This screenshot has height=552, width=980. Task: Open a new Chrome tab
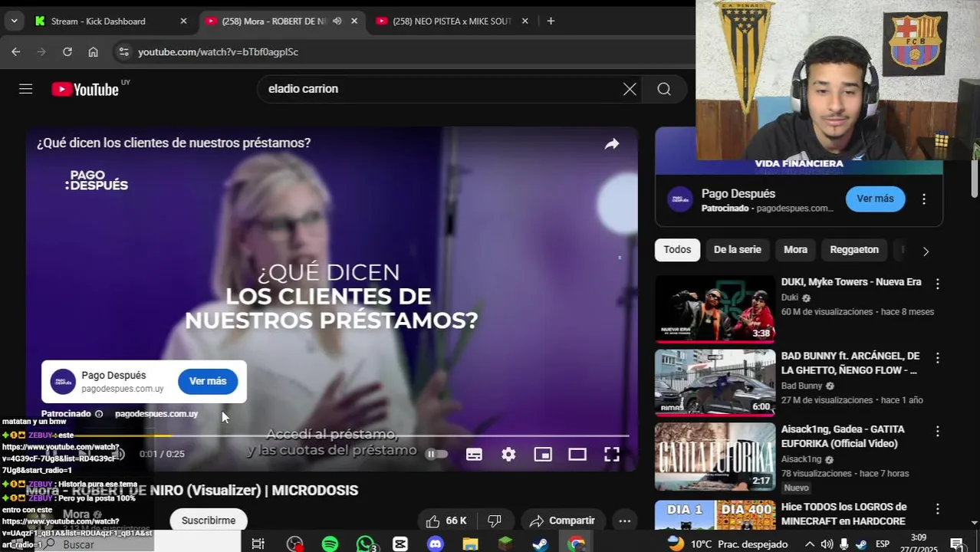click(x=551, y=21)
